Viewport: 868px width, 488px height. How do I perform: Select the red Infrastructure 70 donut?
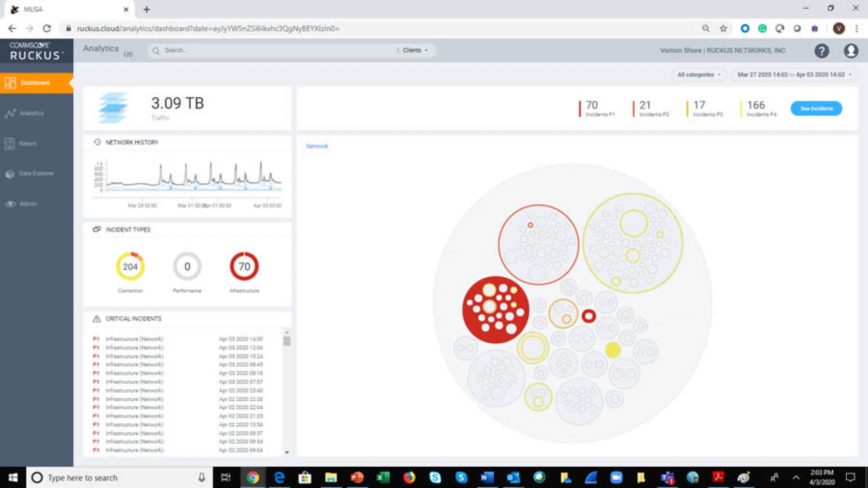point(244,266)
